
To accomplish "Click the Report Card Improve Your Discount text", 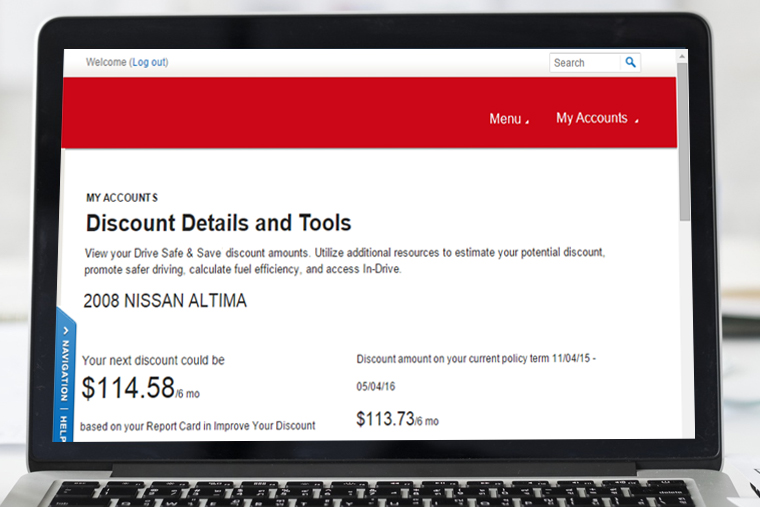I will 198,426.
